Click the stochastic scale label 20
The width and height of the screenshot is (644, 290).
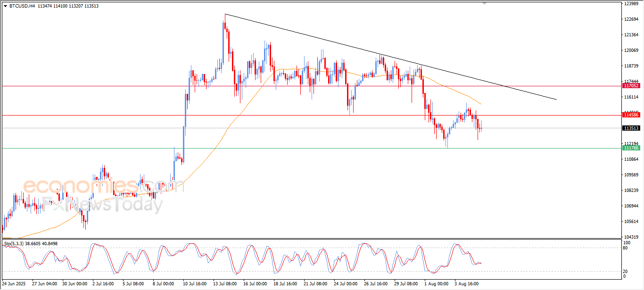pos(626,271)
